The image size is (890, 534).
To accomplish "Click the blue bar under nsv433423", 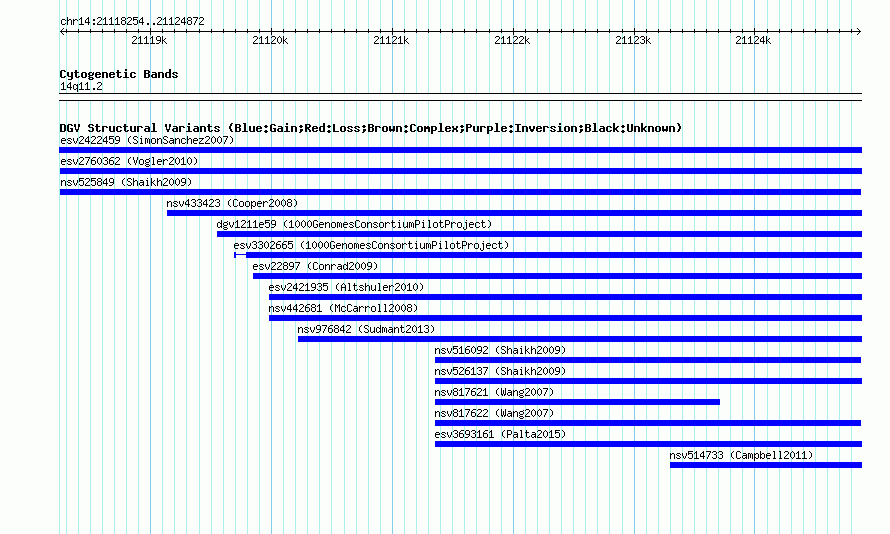I will pyautogui.click(x=514, y=213).
